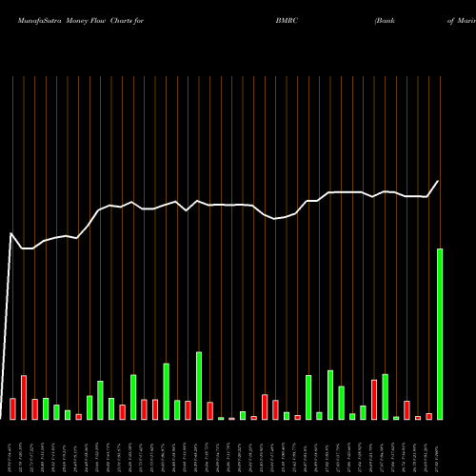Click the final peak of the white price line

pos(438,181)
